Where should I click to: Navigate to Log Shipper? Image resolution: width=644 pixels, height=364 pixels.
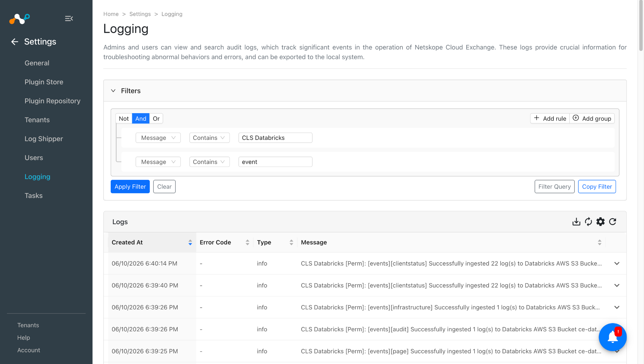coord(44,139)
